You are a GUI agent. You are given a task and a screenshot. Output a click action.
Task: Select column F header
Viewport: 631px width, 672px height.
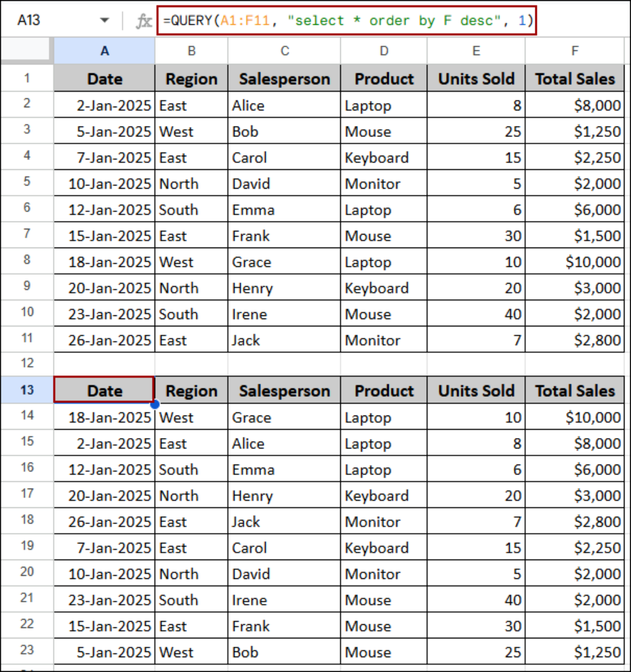click(x=575, y=51)
